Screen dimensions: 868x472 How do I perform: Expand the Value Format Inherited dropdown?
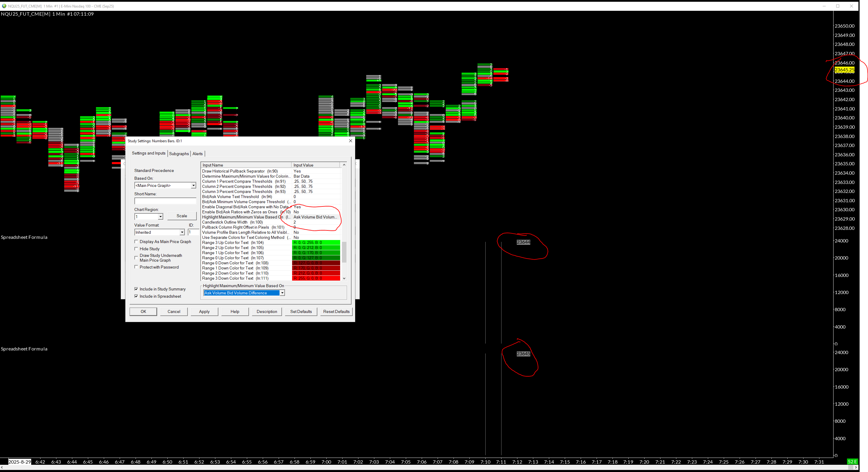click(x=182, y=232)
